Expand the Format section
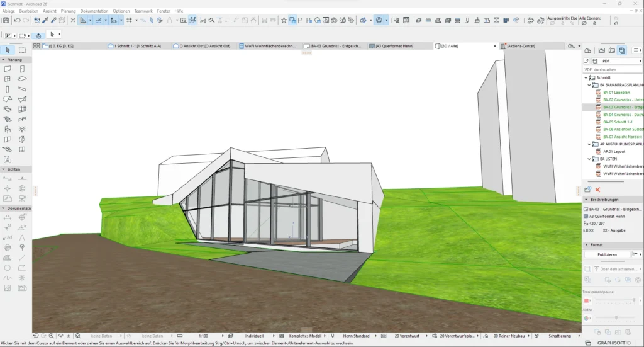Image resolution: width=644 pixels, height=347 pixels. (586, 244)
